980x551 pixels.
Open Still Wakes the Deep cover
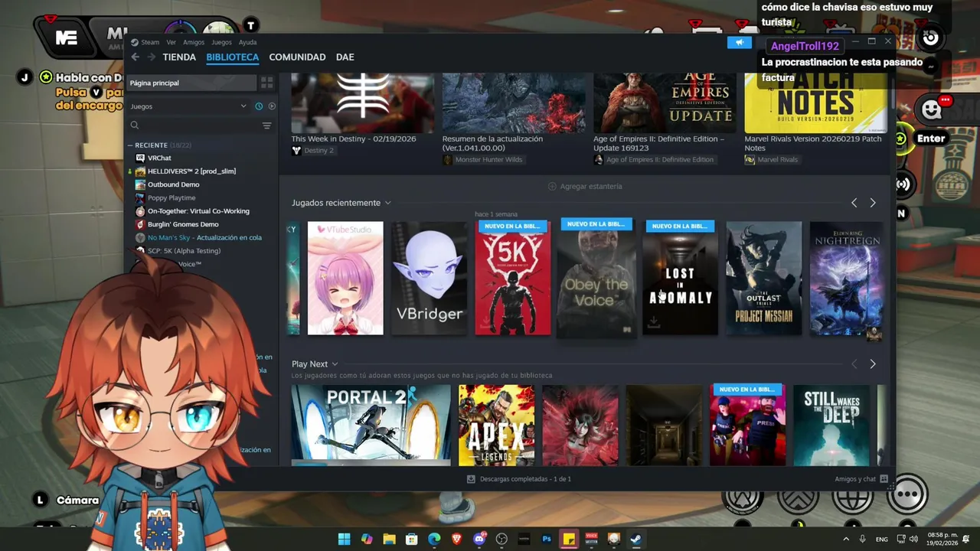tap(831, 425)
